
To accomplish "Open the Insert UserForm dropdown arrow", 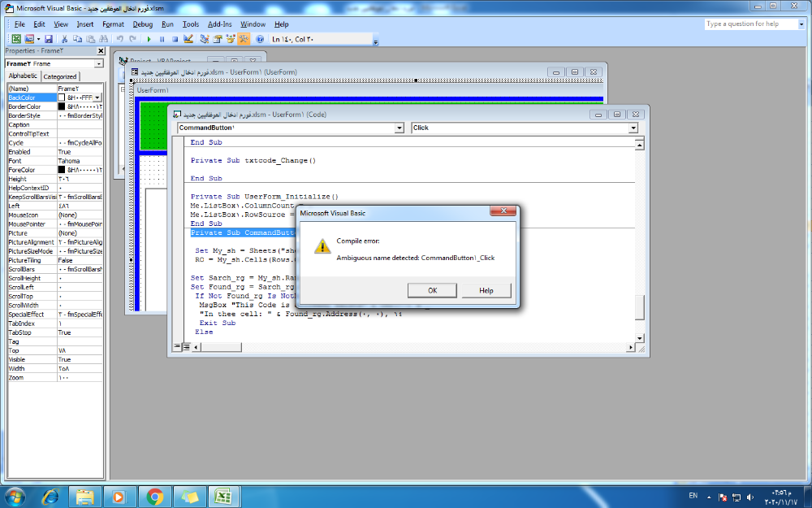I will point(38,39).
